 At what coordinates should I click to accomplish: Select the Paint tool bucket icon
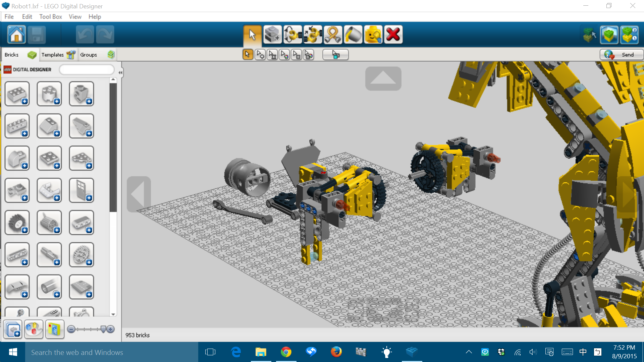click(353, 35)
